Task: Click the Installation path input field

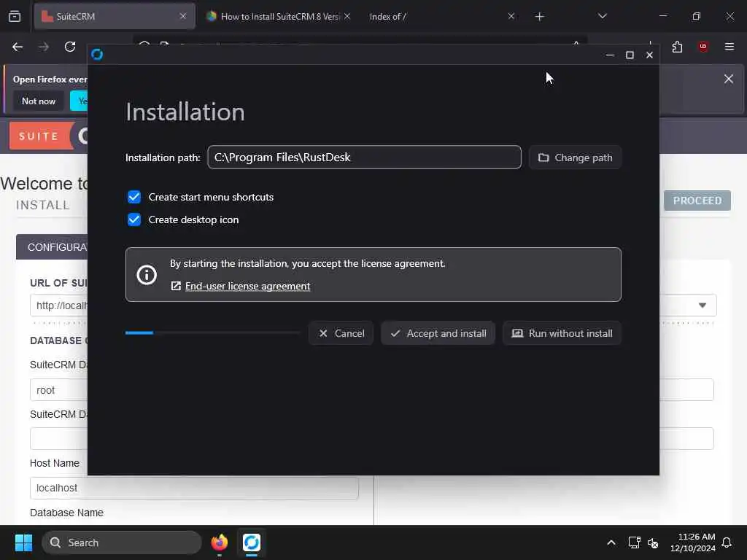Action: pyautogui.click(x=364, y=157)
